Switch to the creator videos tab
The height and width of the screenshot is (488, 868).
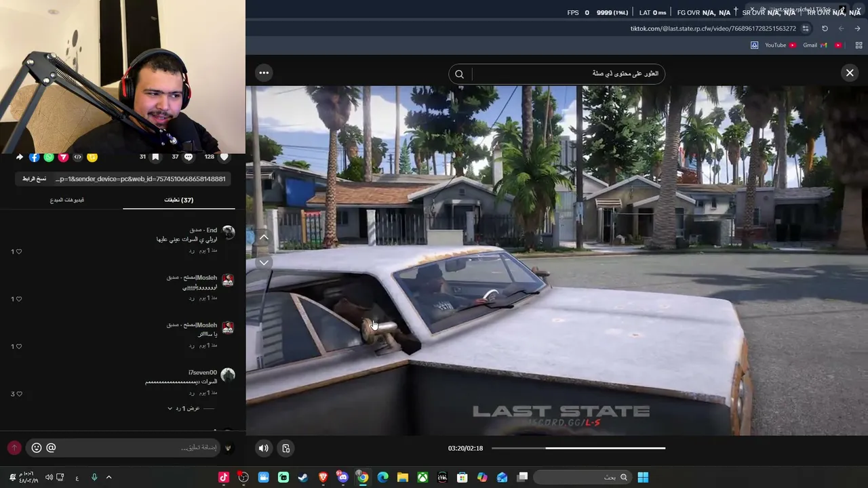pyautogui.click(x=67, y=200)
